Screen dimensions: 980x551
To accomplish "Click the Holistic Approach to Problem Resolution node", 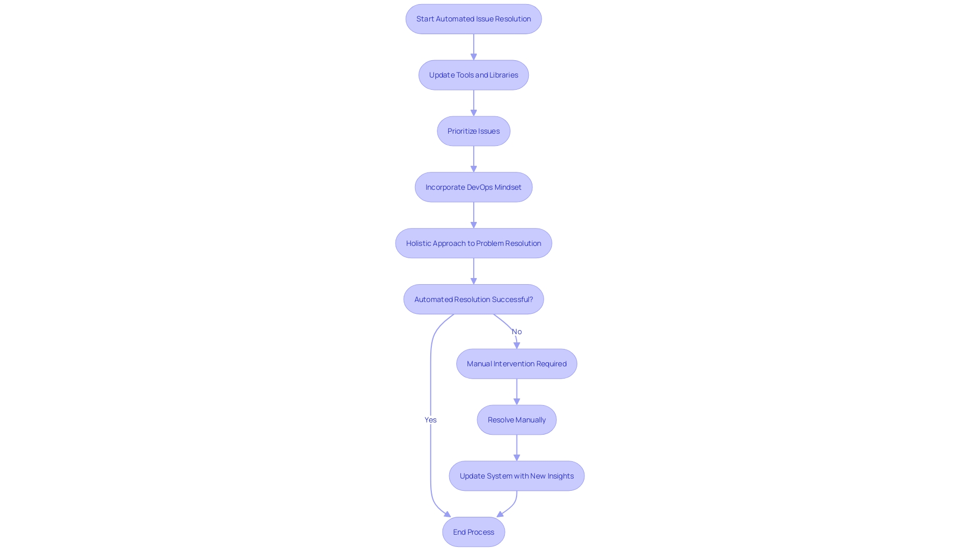I will 474,243.
